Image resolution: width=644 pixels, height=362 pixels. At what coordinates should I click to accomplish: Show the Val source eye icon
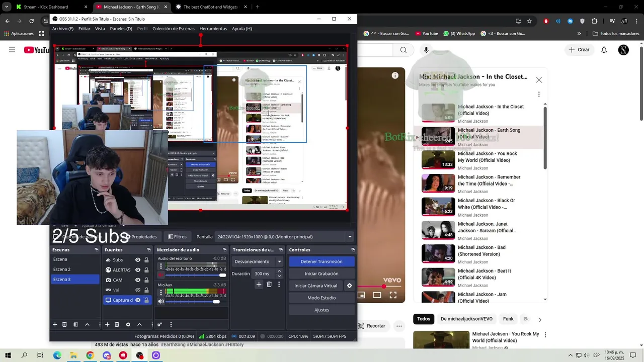(x=138, y=290)
